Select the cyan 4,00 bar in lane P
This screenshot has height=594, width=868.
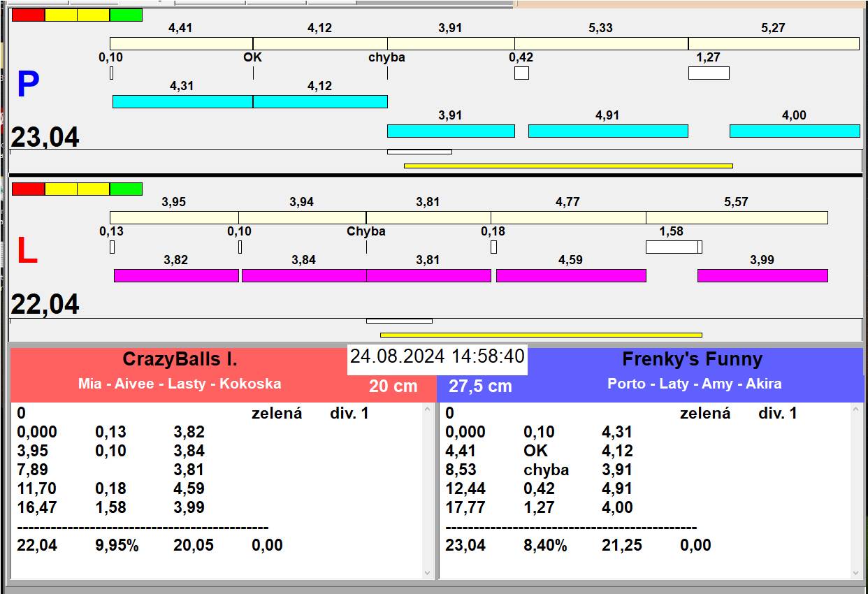[795, 131]
